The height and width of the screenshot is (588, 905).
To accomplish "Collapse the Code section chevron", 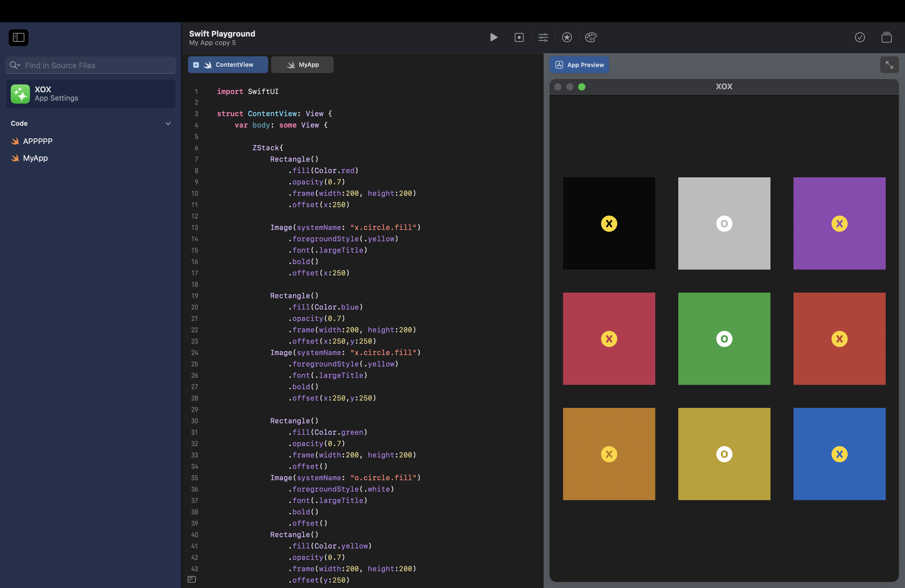I will (x=168, y=124).
